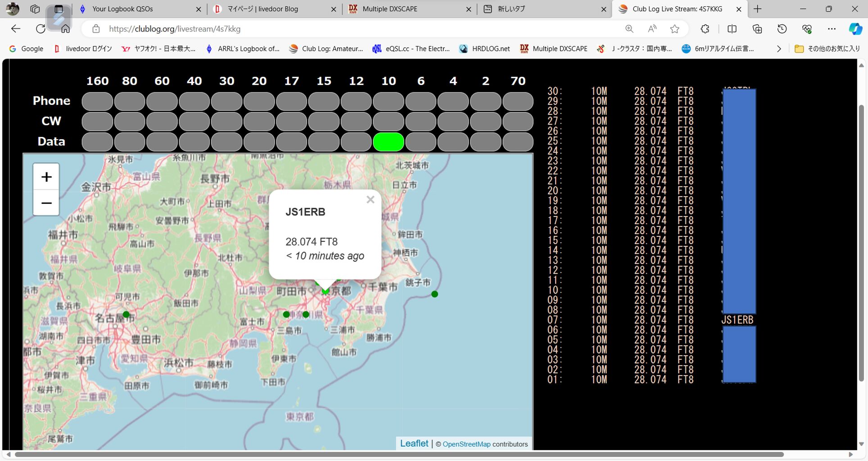Open ヤフオク bookmark
The image size is (868, 461).
point(158,49)
